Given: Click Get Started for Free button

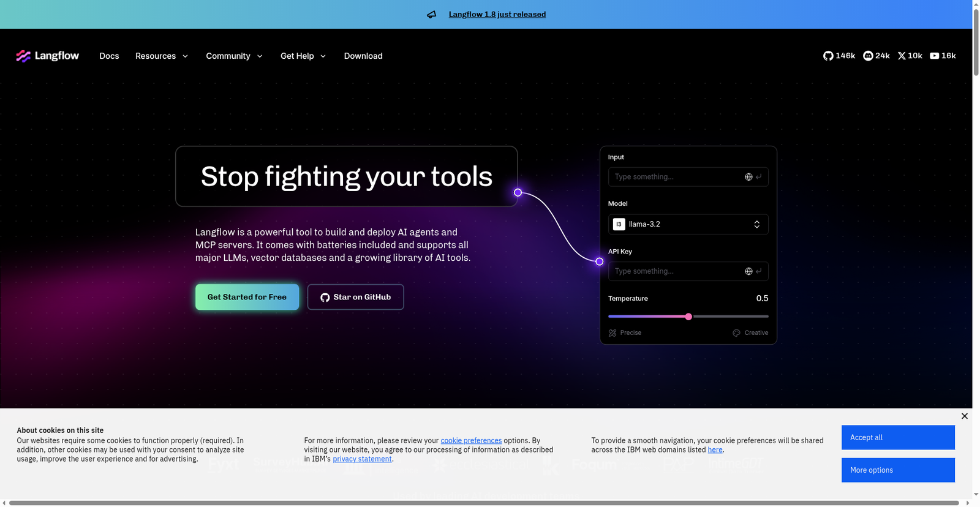Looking at the screenshot, I should (247, 297).
